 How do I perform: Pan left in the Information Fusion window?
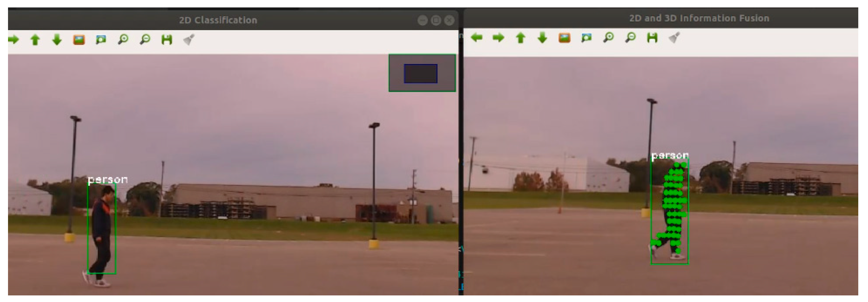(476, 37)
